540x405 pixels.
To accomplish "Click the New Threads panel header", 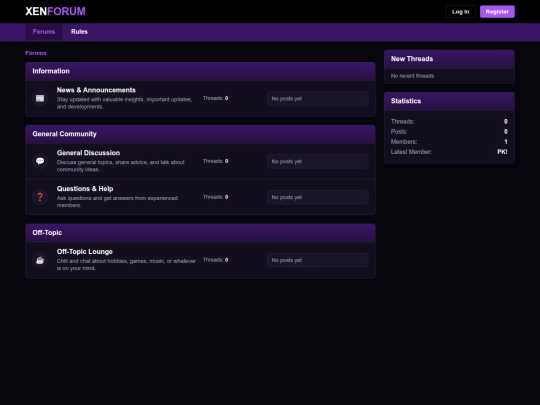I will [x=449, y=59].
